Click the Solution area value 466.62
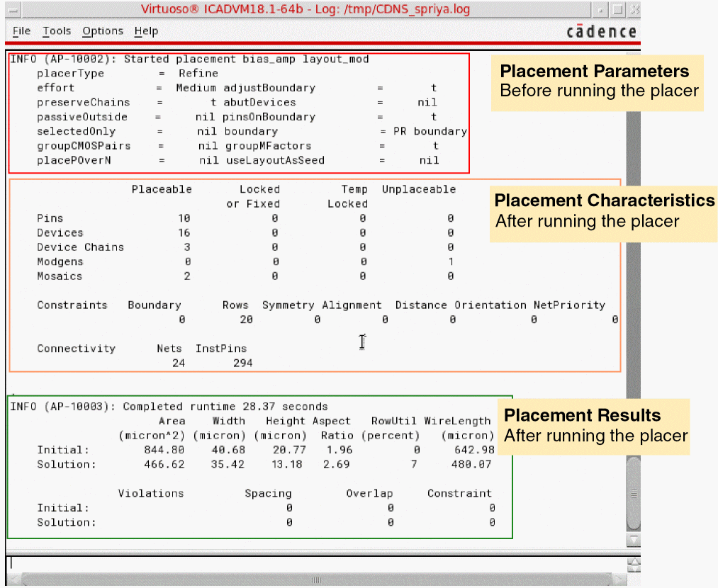This screenshot has height=588, width=718. point(164,465)
